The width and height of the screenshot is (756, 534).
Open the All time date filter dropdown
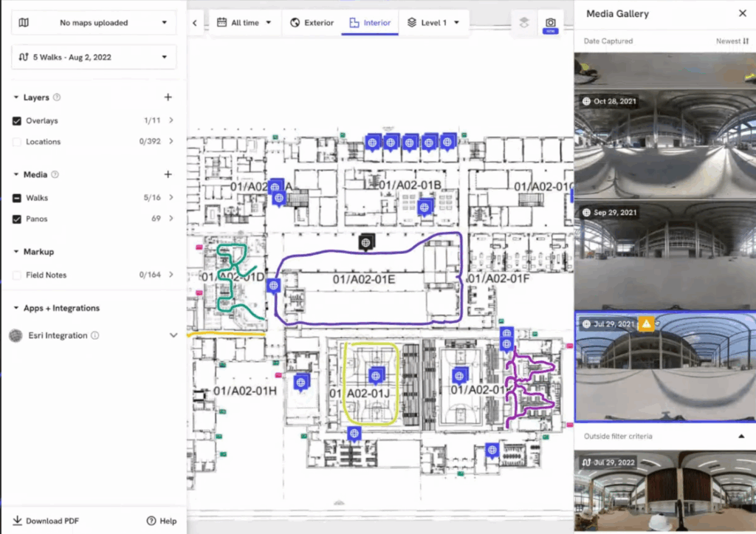tap(244, 23)
